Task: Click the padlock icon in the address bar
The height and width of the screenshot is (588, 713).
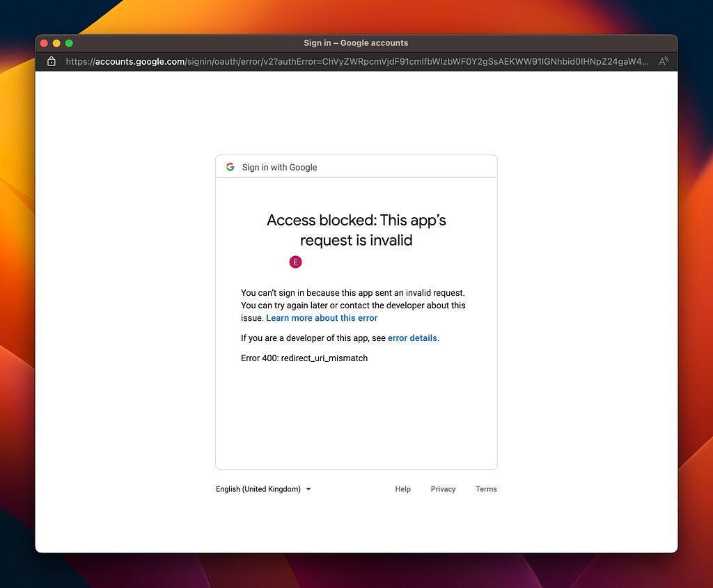Action: [x=51, y=61]
